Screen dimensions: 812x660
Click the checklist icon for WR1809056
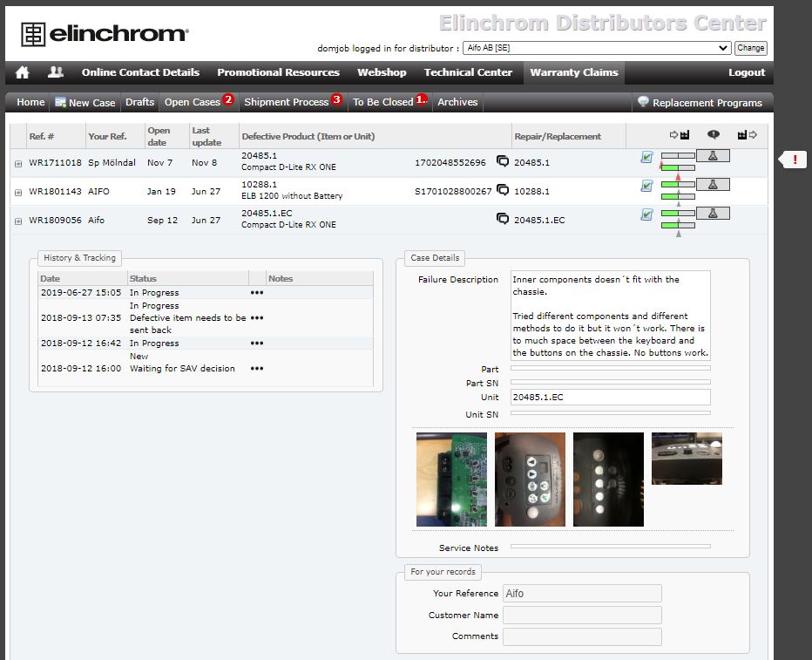click(x=646, y=214)
